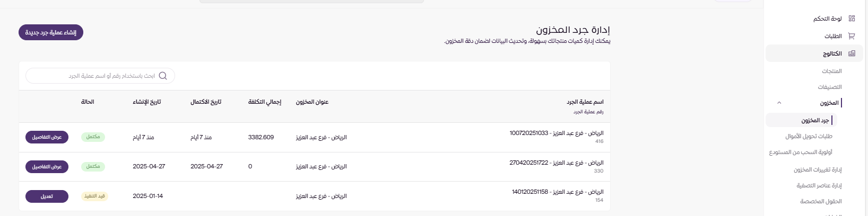Viewport: 868px width, 216px height.
Task: Click the dashboard grid icon
Action: click(x=852, y=19)
